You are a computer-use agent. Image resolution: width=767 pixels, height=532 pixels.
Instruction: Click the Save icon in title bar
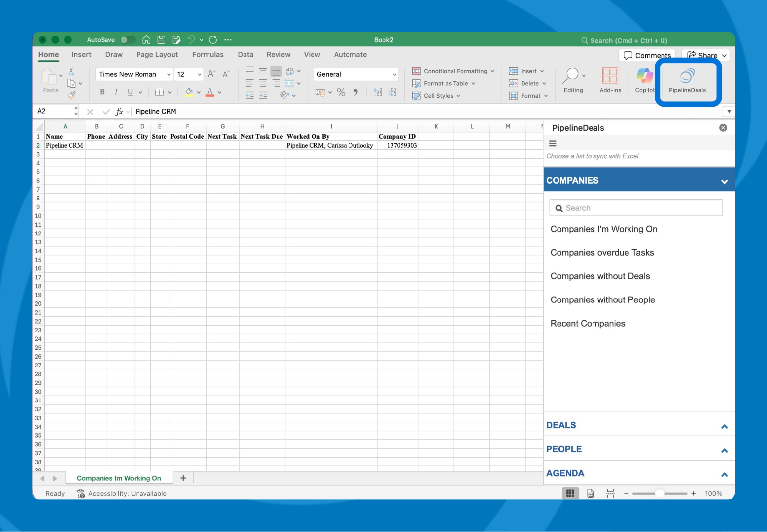161,40
